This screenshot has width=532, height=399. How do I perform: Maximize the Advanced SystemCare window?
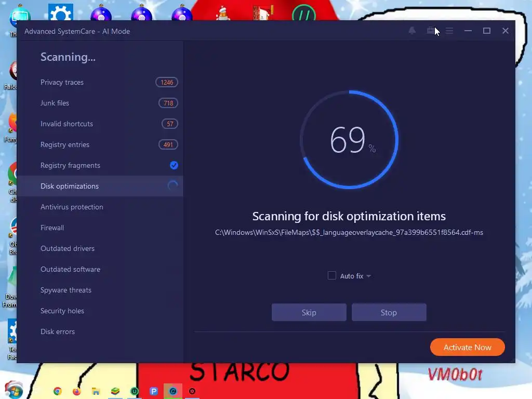486,31
